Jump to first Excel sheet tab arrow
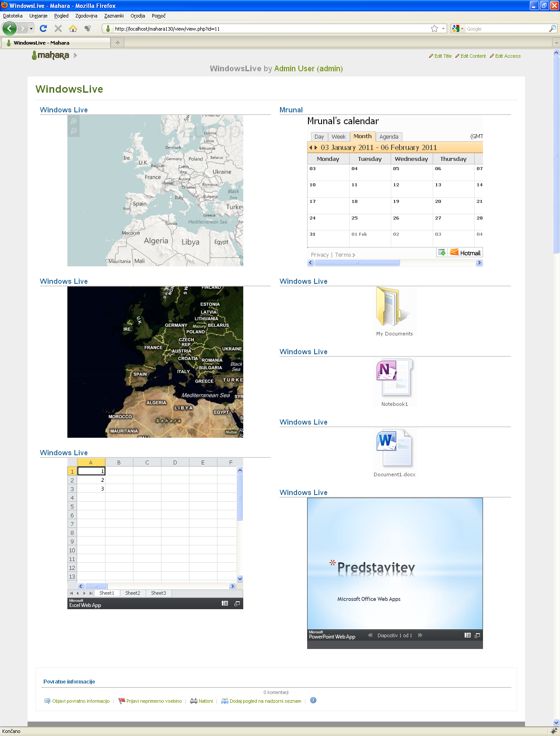Screen dimensions: 560x736 tap(71, 593)
